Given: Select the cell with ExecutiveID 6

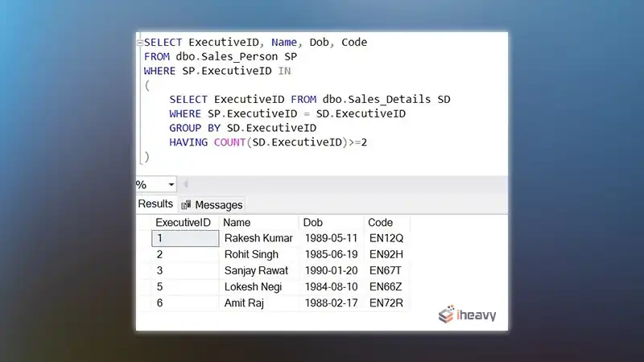Looking at the screenshot, I should tap(185, 303).
